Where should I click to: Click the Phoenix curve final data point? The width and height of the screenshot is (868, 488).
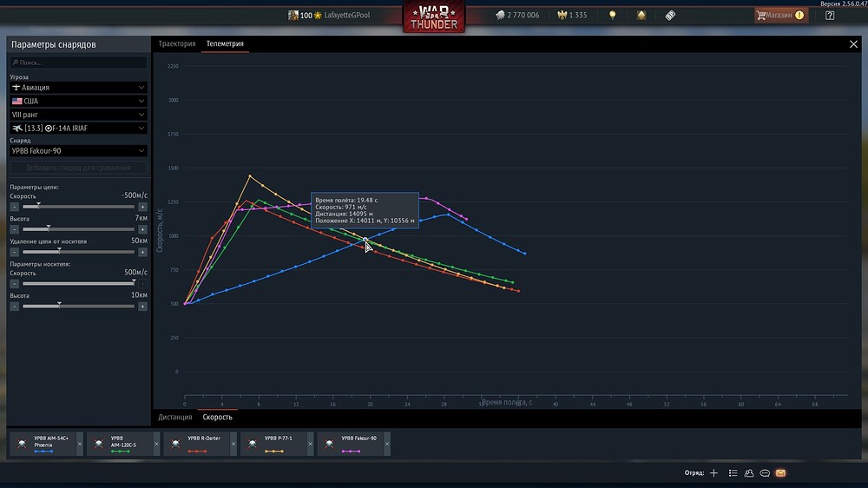(525, 254)
